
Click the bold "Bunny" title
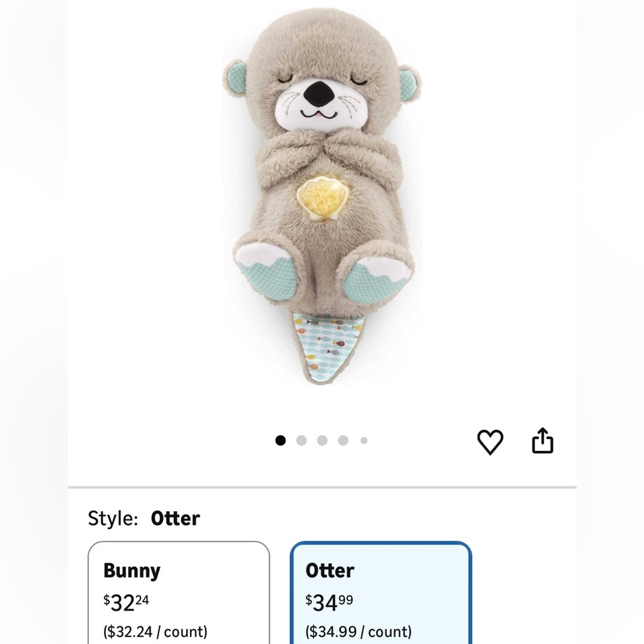click(x=132, y=571)
